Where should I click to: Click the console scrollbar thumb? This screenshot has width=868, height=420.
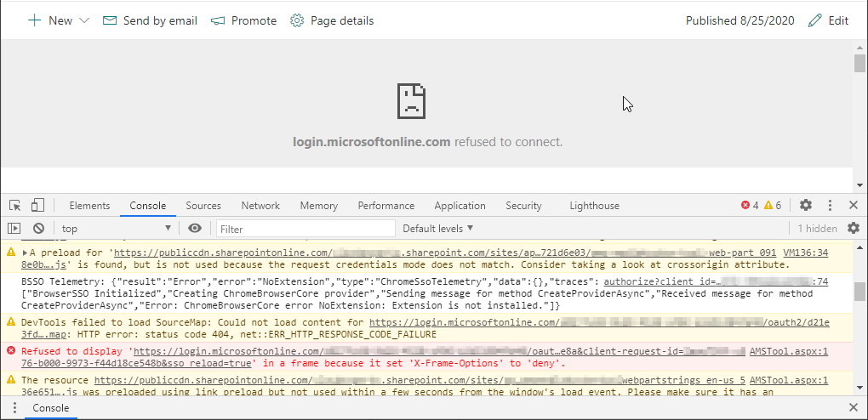pyautogui.click(x=859, y=291)
